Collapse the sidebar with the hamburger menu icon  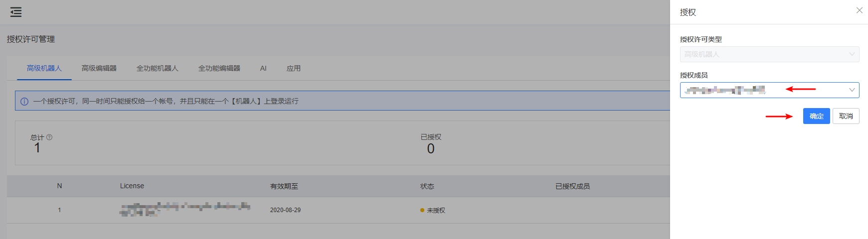(16, 12)
